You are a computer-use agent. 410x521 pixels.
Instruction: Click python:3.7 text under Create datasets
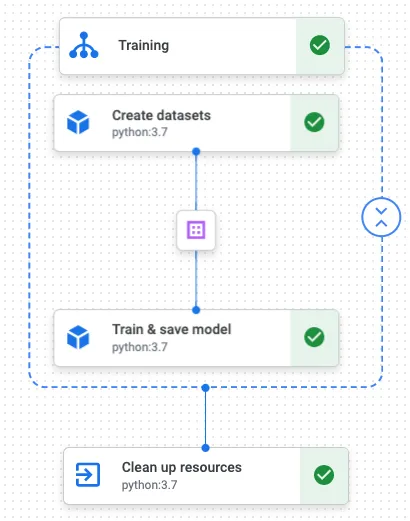(x=140, y=132)
